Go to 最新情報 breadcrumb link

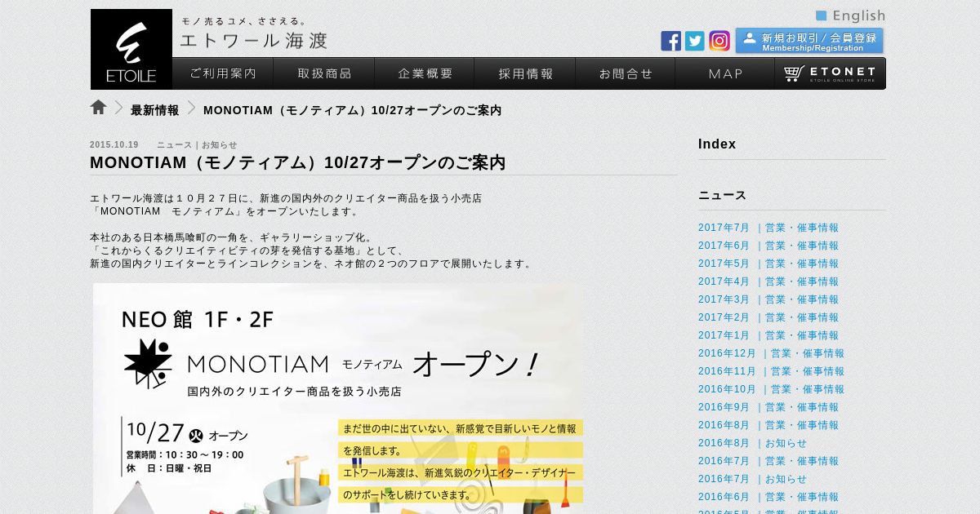[154, 110]
